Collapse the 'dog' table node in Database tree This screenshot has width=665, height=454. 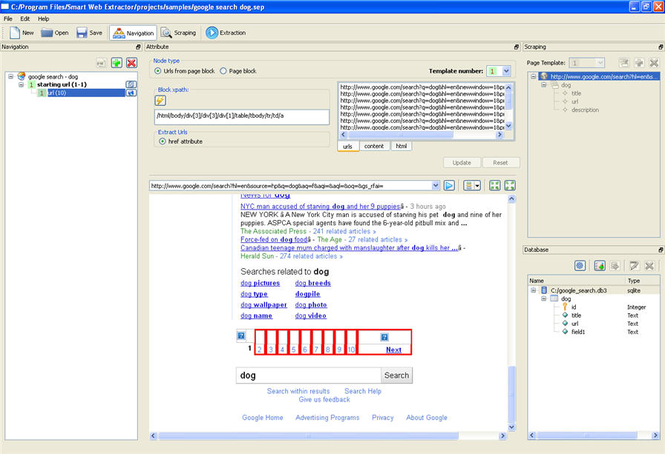coord(544,299)
